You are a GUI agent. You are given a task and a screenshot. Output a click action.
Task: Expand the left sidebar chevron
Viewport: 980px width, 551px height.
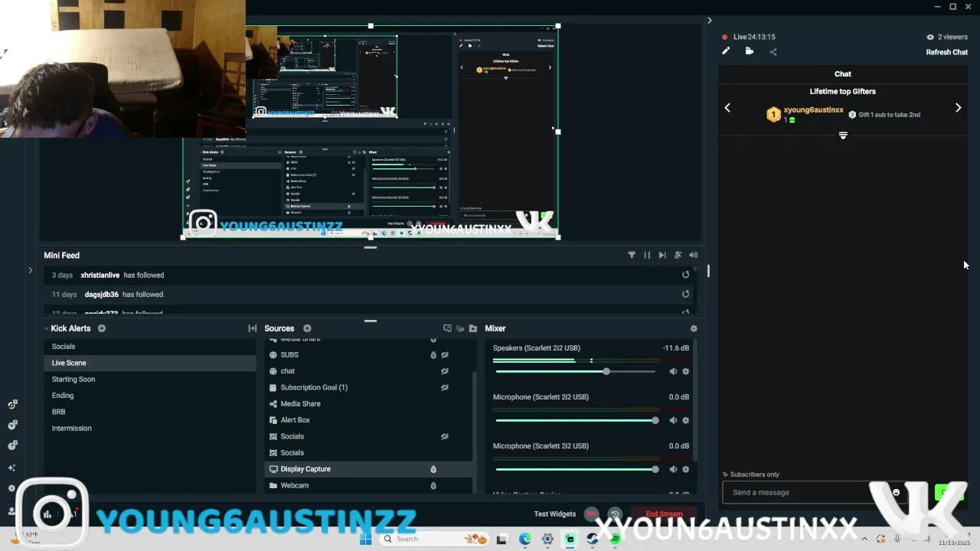pos(30,270)
